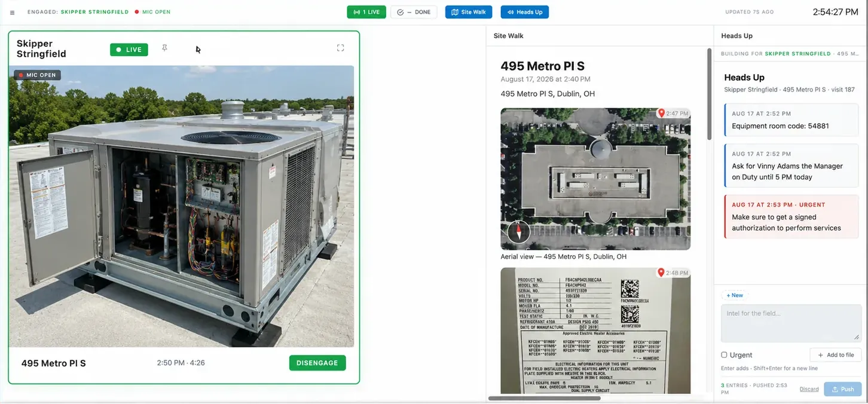The height and width of the screenshot is (404, 868).
Task: Click the 2:54:27 PM clock
Action: [836, 12]
